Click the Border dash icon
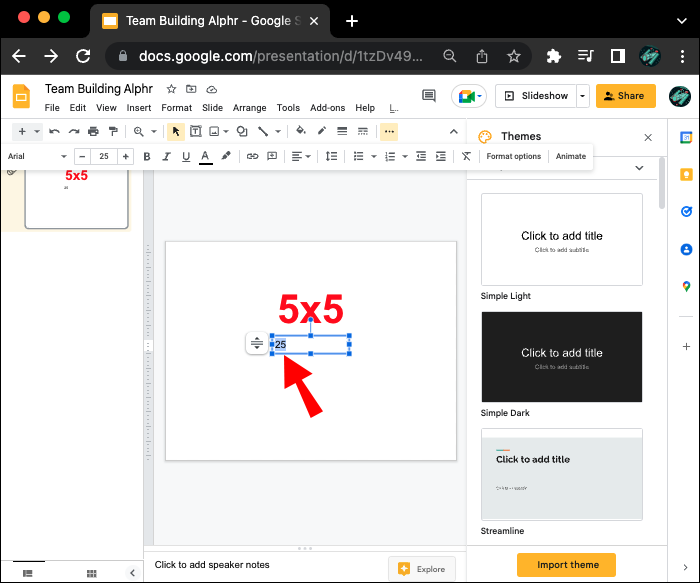The height and width of the screenshot is (583, 700). click(x=362, y=131)
